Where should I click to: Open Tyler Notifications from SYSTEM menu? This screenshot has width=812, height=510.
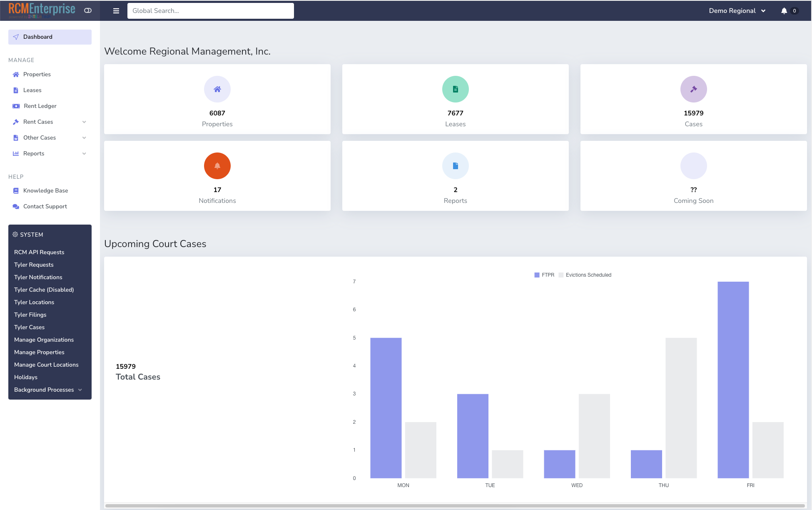(38, 277)
